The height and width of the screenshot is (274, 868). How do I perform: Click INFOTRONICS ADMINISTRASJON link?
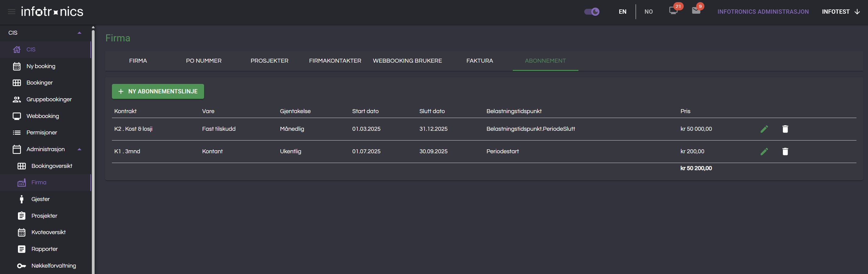[x=762, y=12]
